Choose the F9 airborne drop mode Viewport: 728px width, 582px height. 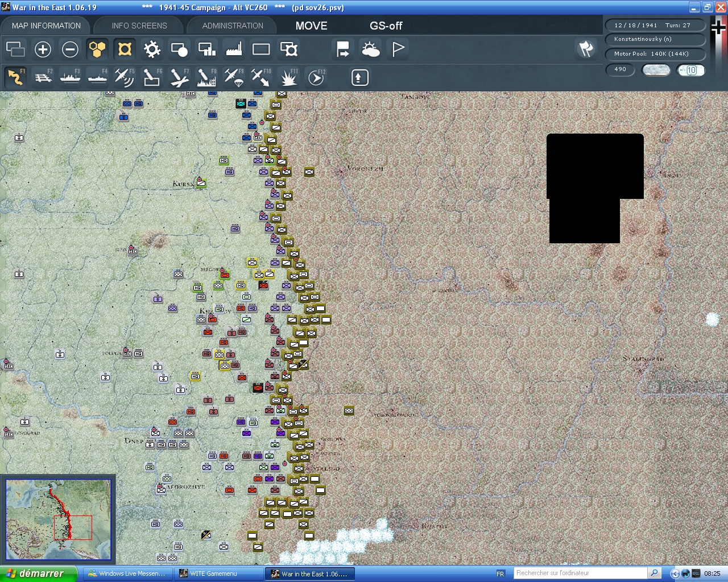(x=234, y=77)
